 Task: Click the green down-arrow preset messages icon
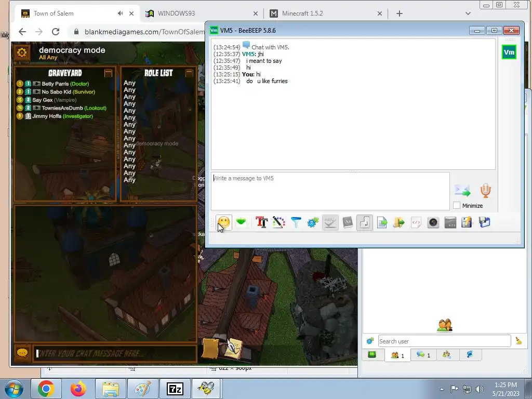tap(241, 222)
